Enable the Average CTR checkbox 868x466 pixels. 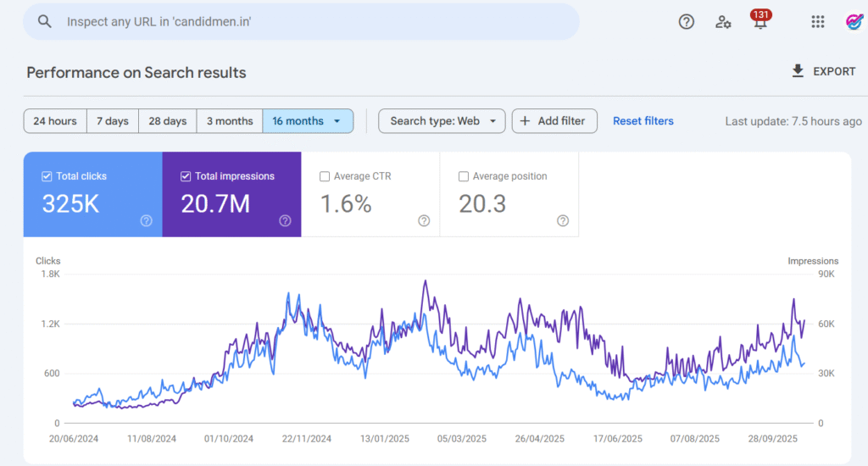pos(325,176)
